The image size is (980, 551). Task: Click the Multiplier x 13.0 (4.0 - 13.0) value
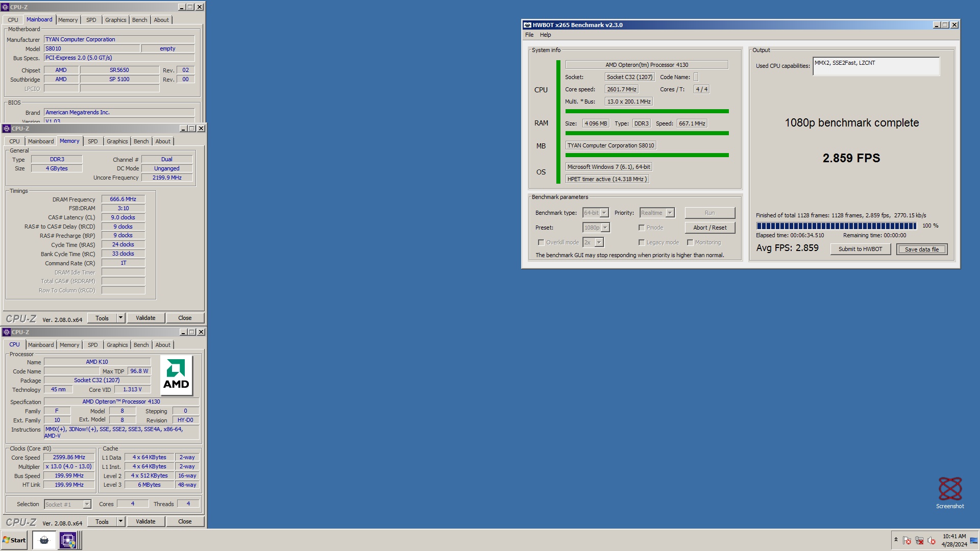pyautogui.click(x=69, y=467)
